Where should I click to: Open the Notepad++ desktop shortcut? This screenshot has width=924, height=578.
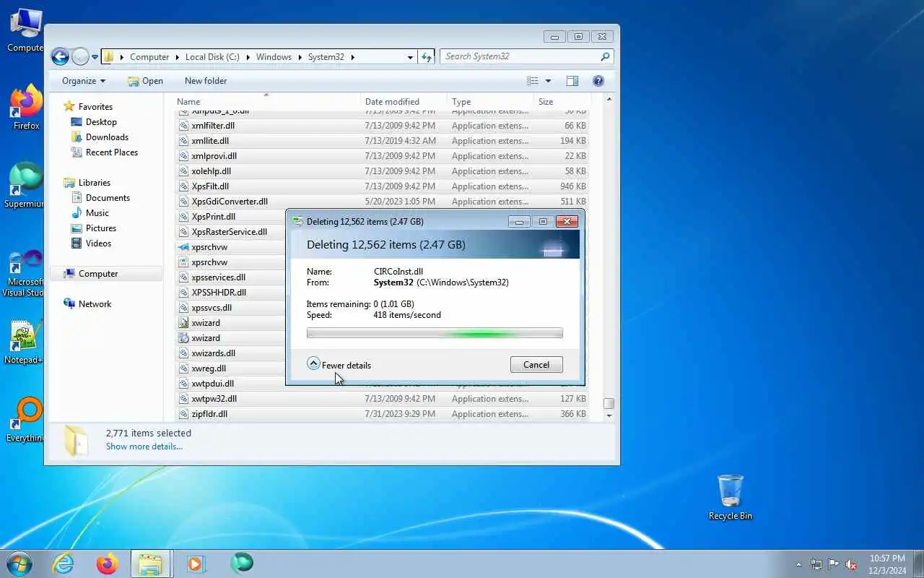coord(23,341)
